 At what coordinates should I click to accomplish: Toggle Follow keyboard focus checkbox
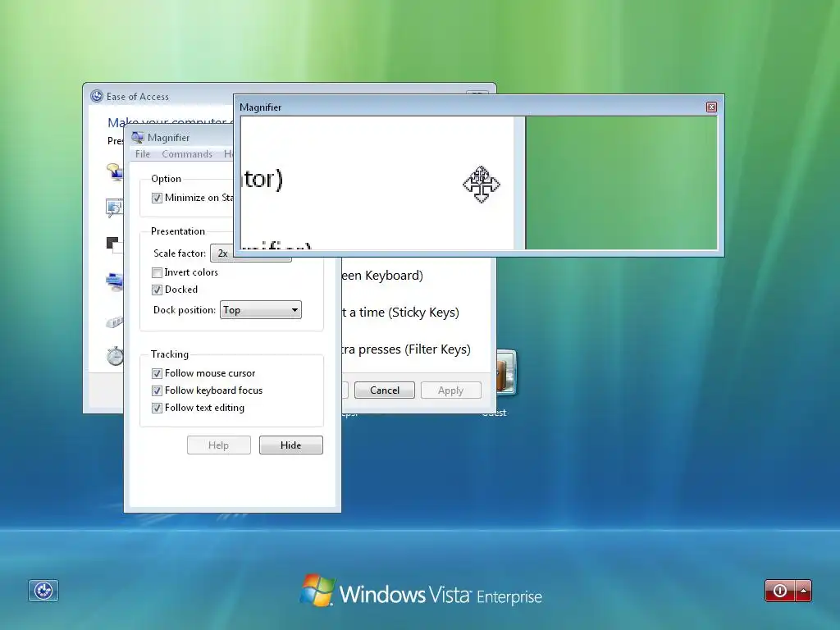157,390
